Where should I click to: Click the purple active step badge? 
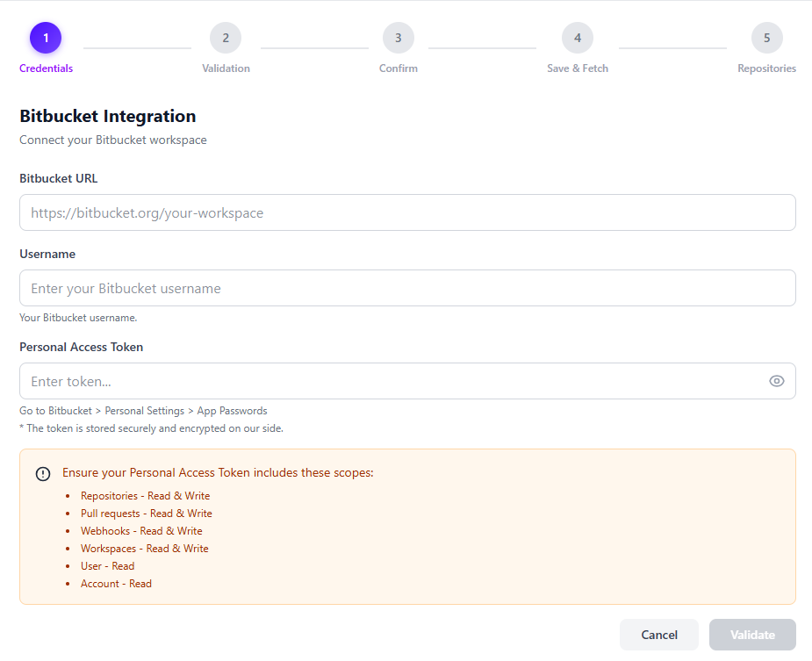click(x=45, y=38)
